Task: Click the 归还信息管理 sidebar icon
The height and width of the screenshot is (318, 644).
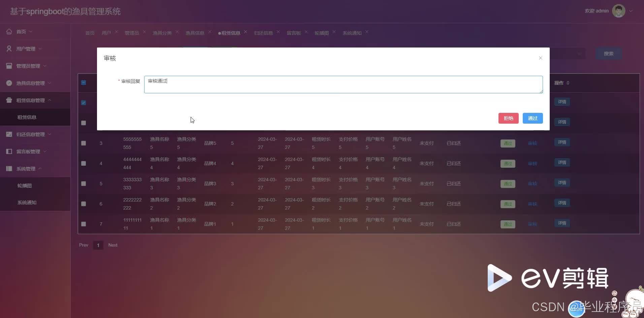Action: [x=9, y=134]
